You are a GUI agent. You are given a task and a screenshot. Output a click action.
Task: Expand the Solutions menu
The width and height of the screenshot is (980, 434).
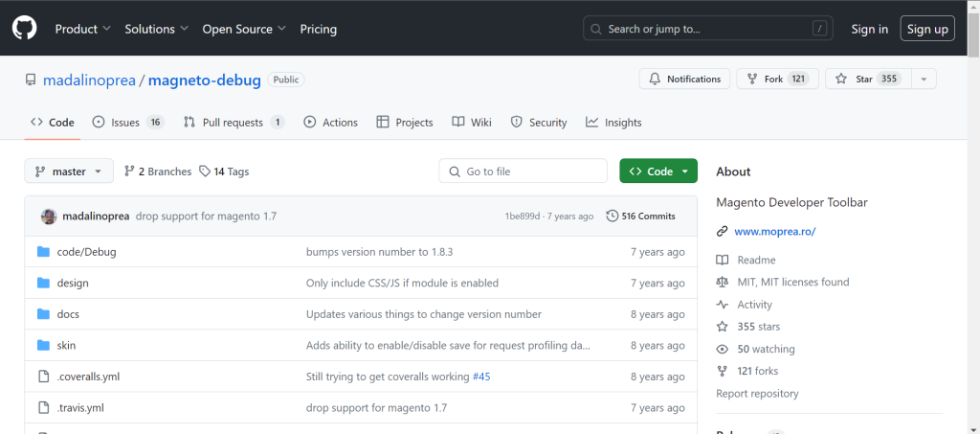pyautogui.click(x=156, y=29)
